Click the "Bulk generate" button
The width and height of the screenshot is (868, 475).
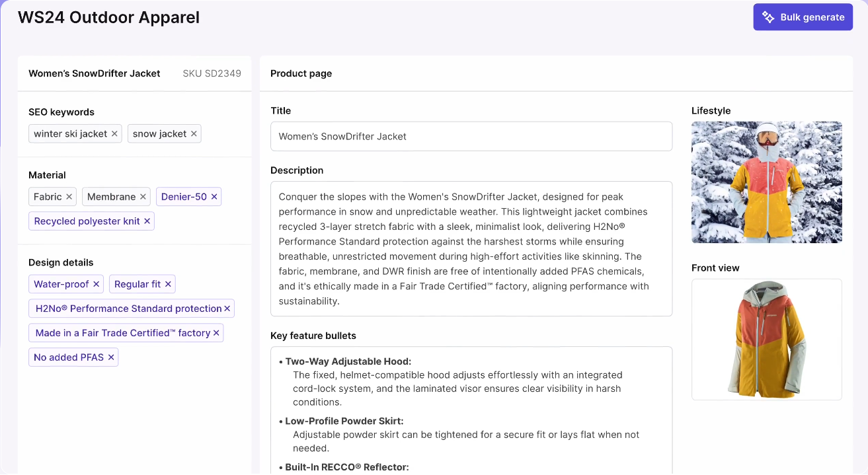coord(803,17)
